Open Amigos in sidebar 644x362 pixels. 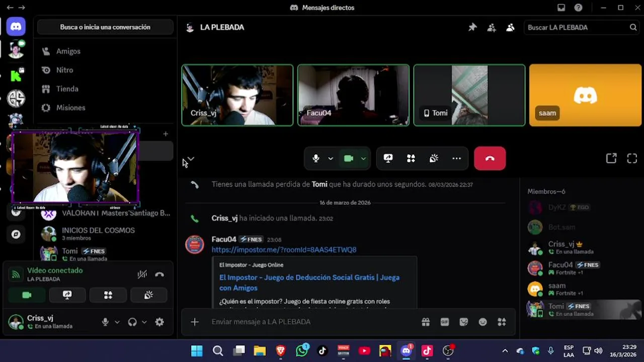[x=105, y=51]
